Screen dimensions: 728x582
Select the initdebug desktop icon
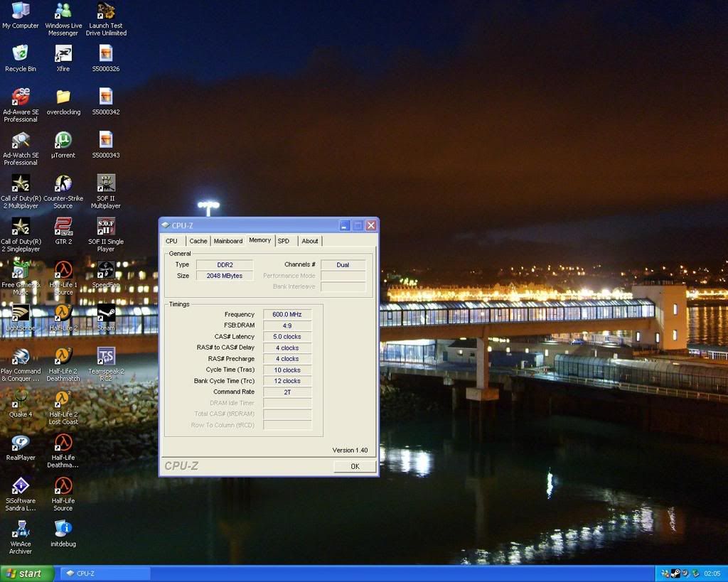[63, 533]
